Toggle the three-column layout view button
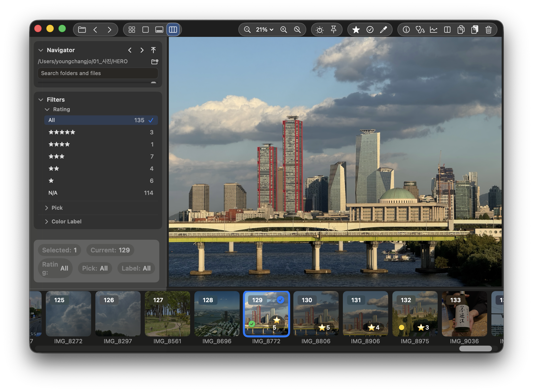The height and width of the screenshot is (392, 533). tap(173, 30)
